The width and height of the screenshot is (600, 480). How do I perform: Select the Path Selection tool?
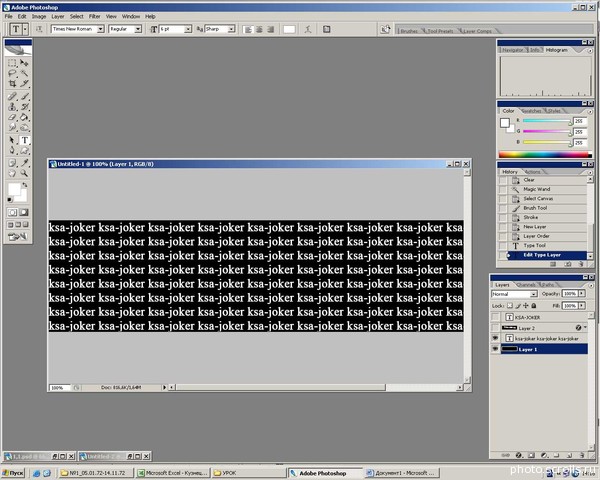tap(12, 140)
